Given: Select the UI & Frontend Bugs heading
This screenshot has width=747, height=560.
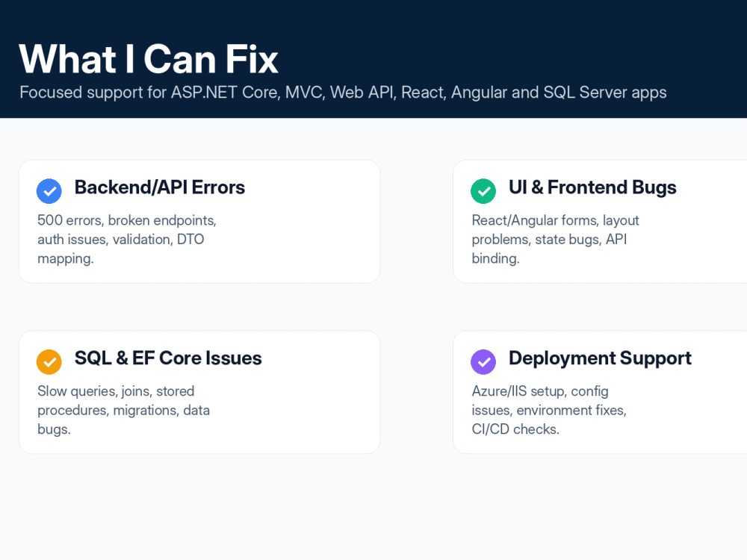Looking at the screenshot, I should tap(592, 187).
